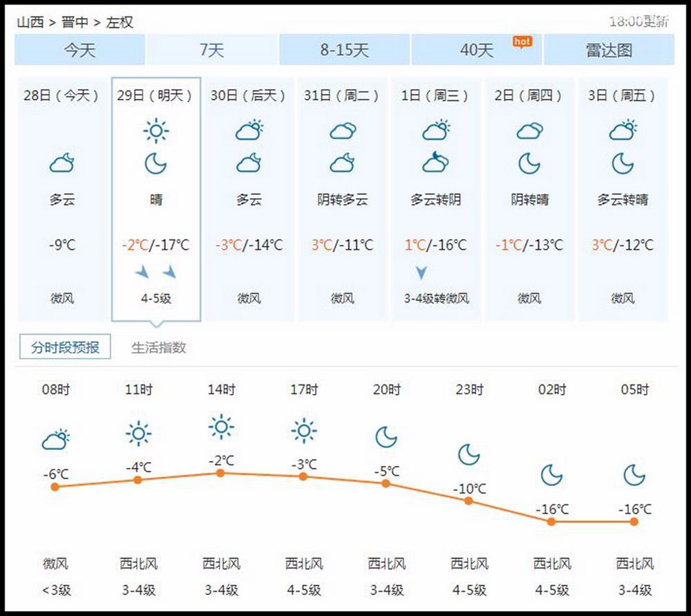Image resolution: width=691 pixels, height=616 pixels.
Task: Click the partly cloudy icon for 30日（后天）
Action: click(x=249, y=130)
